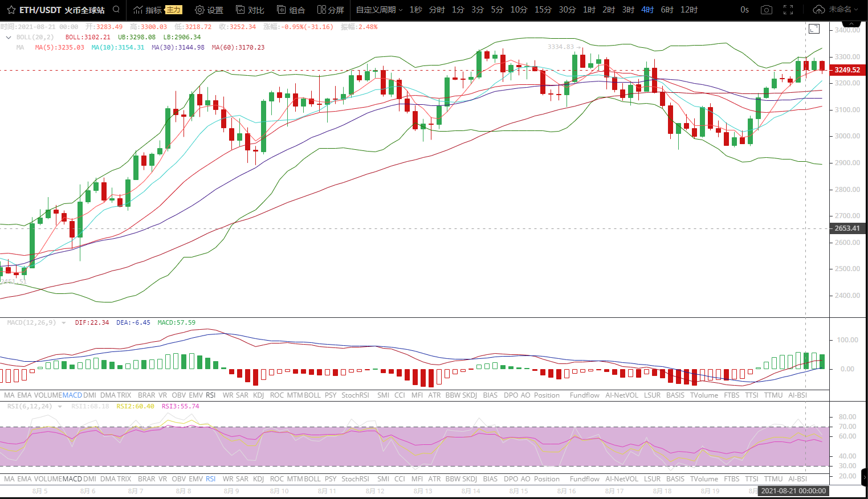Open the 指标 indicators menu

tap(148, 10)
